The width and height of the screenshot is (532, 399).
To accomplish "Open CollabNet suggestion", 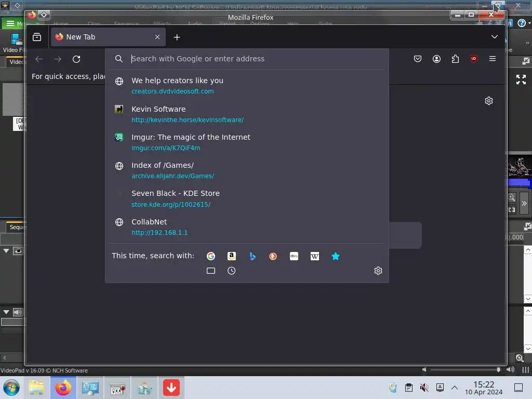I will tap(247, 227).
